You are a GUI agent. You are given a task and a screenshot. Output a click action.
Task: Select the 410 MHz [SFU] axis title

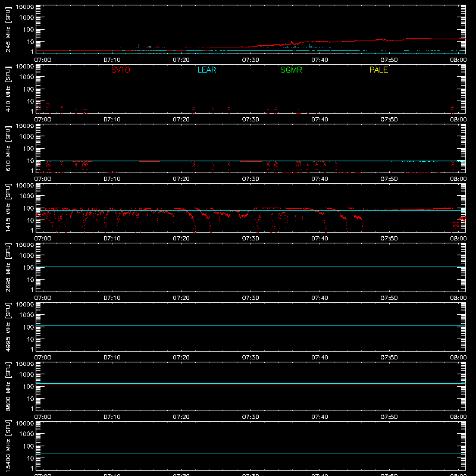point(8,89)
